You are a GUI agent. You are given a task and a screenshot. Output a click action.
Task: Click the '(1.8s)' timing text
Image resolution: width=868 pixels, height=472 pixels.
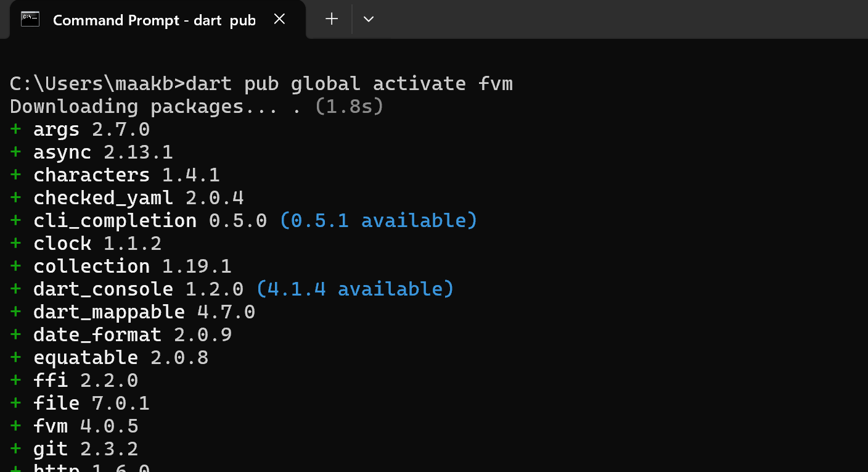click(349, 106)
